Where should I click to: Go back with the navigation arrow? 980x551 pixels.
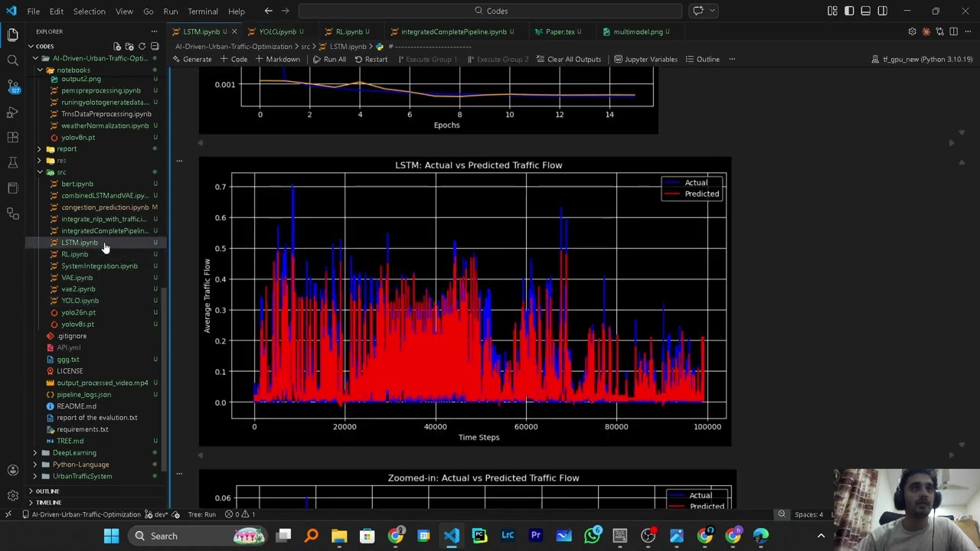268,11
